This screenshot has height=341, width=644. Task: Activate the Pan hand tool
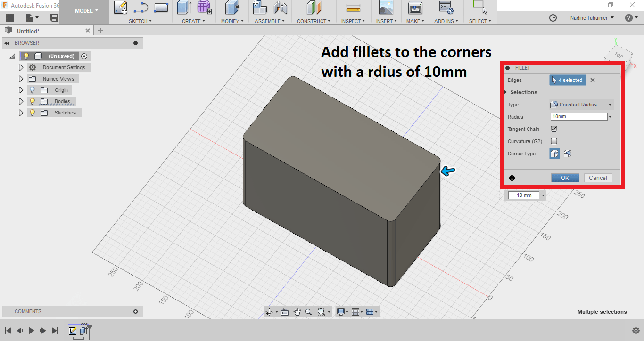pos(297,312)
